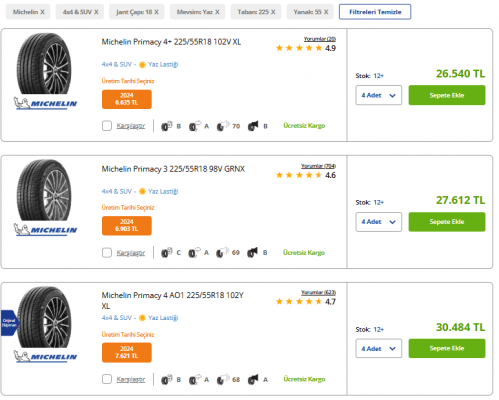Click wet grip icon on Primacy 3
Image resolution: width=499 pixels, height=400 pixels.
click(x=194, y=253)
